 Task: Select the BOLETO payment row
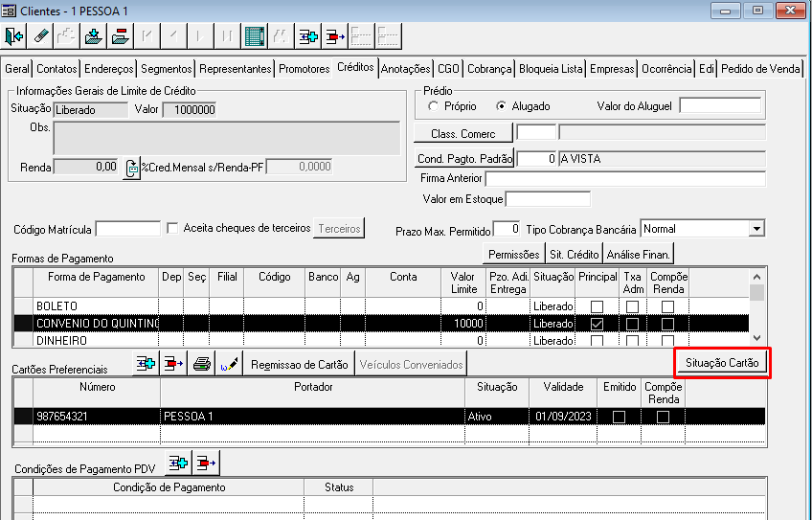coord(381,306)
